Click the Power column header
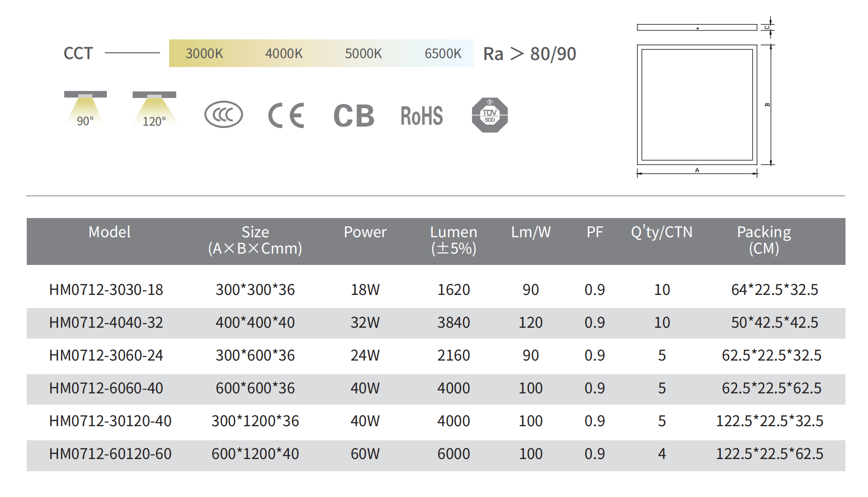Image resolution: width=868 pixels, height=497 pixels. coord(365,232)
